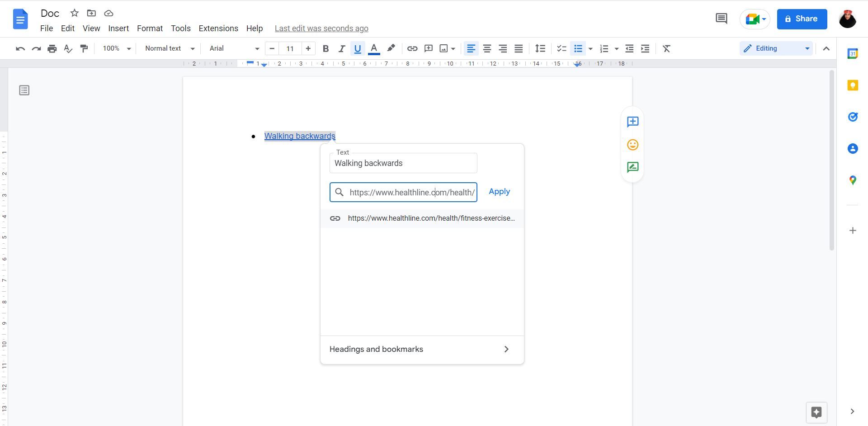The image size is (868, 426).
Task: Select the Paint format tool
Action: click(84, 48)
